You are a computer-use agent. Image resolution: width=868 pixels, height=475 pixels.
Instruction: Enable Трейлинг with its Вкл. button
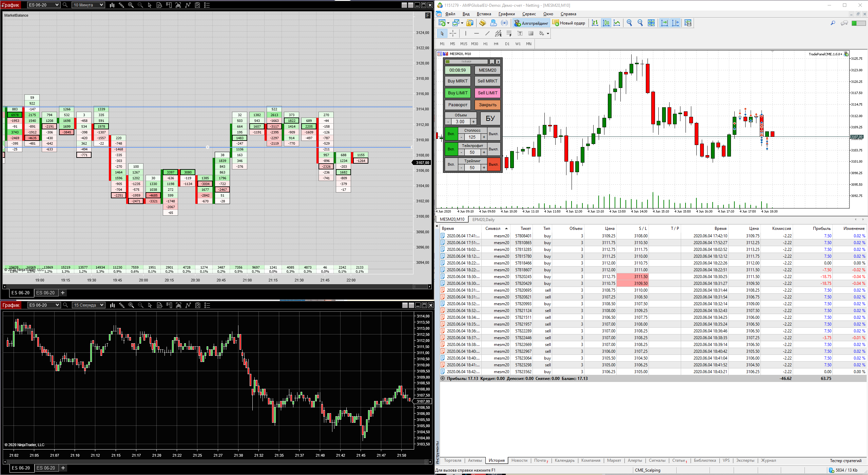(451, 164)
